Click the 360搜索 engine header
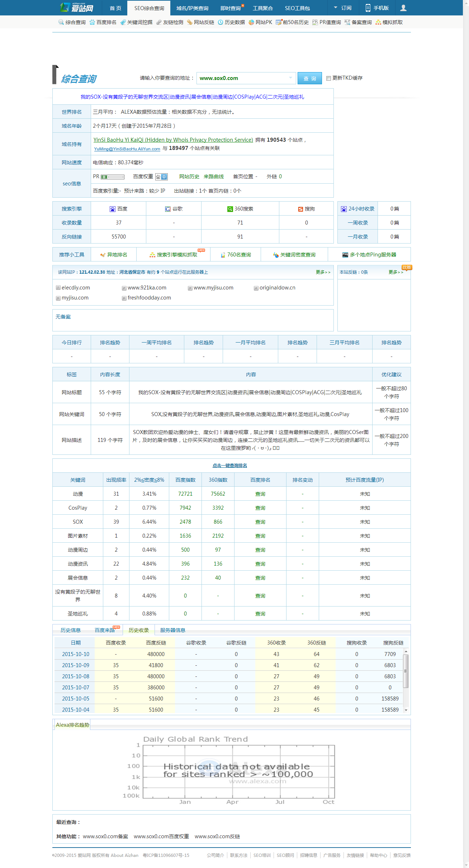469x868 pixels. coord(240,209)
